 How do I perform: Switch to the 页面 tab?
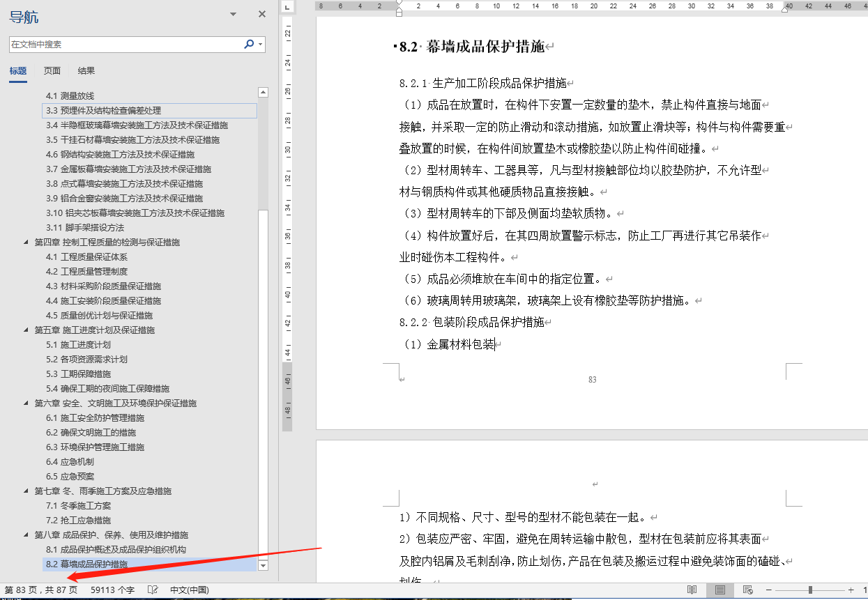pos(52,70)
